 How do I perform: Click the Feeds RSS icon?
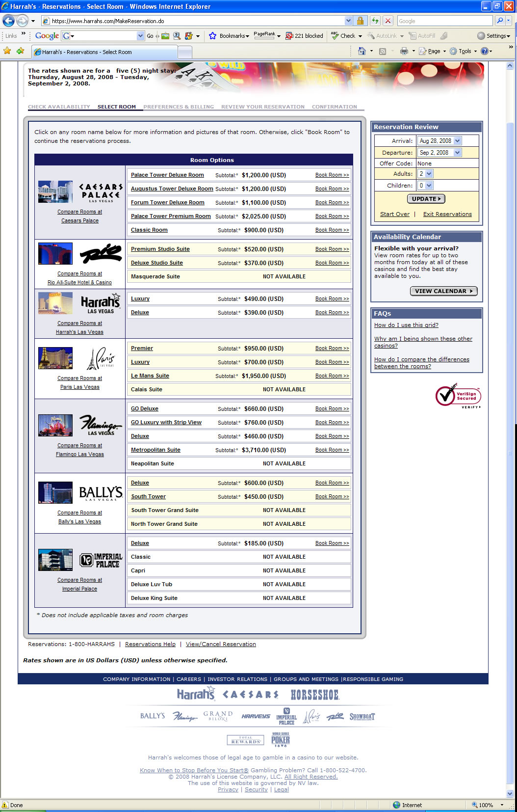382,51
